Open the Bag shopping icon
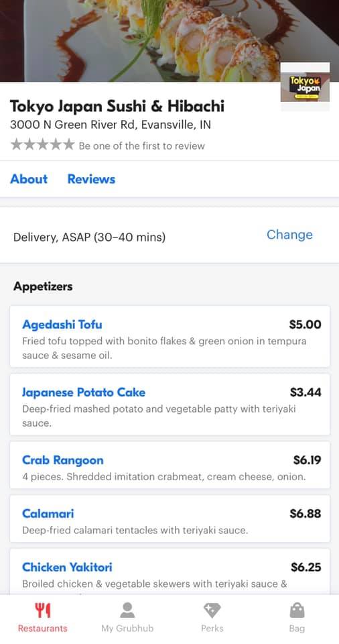Viewport: 339px width, 644px height. point(297,610)
